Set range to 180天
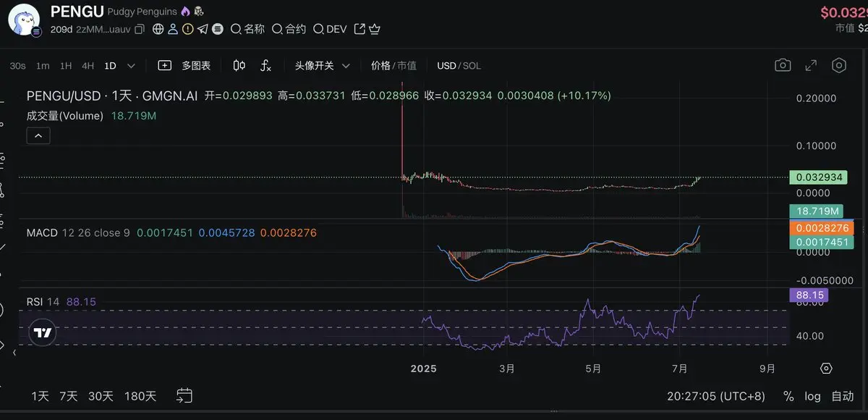 (x=140, y=396)
